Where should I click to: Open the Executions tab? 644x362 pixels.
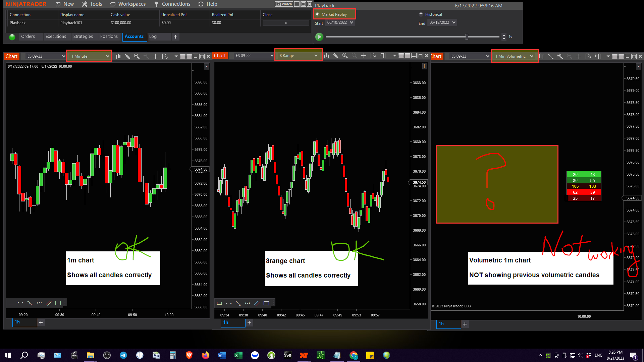click(x=56, y=37)
